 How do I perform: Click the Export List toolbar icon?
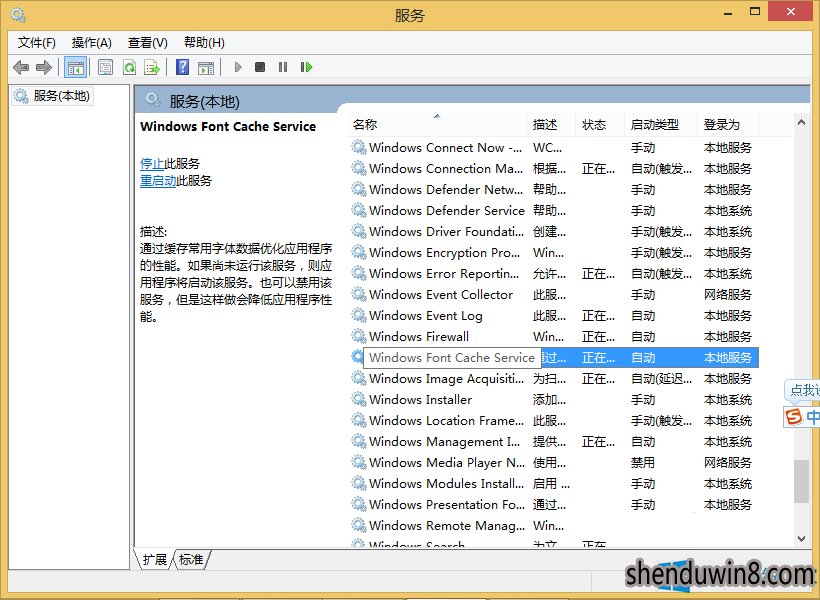click(152, 67)
